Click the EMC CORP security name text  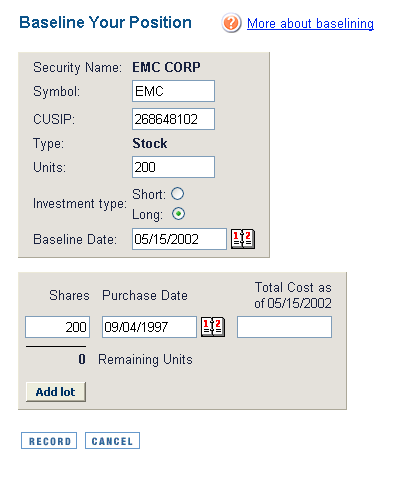[x=166, y=67]
